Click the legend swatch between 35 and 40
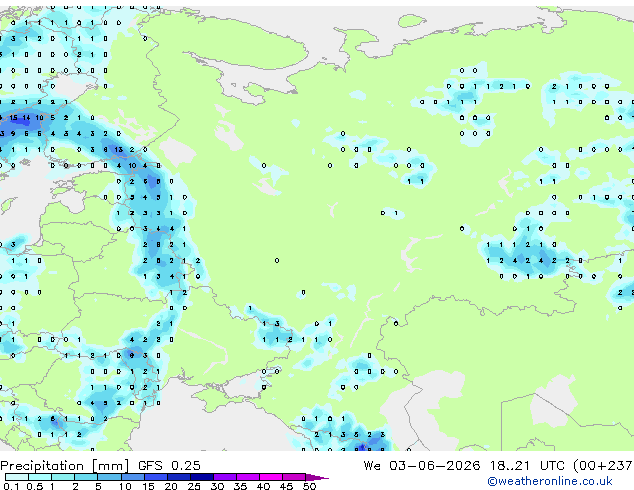 pos(248,477)
